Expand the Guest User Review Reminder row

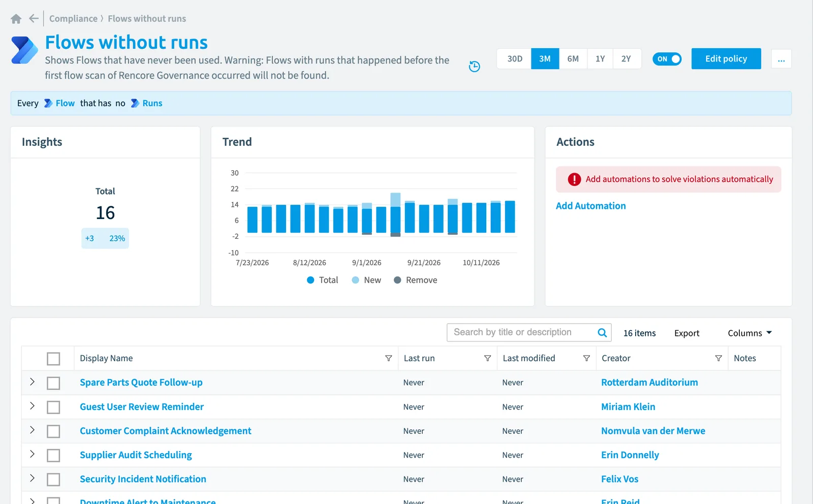pos(32,406)
